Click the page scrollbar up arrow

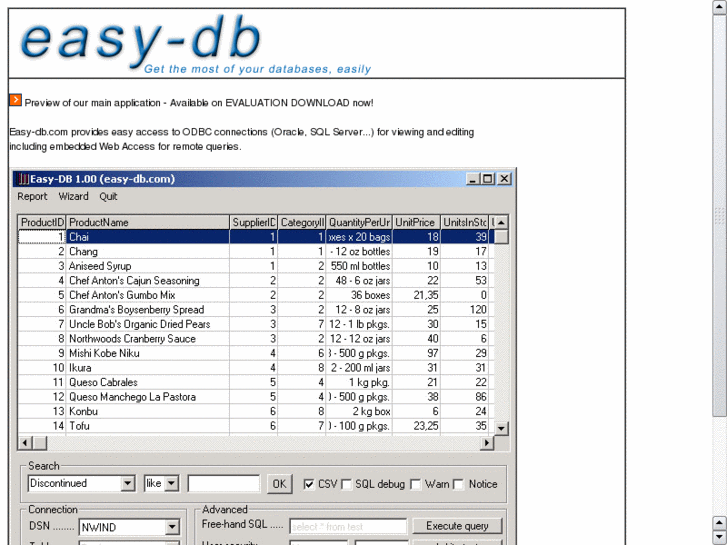click(720, 7)
